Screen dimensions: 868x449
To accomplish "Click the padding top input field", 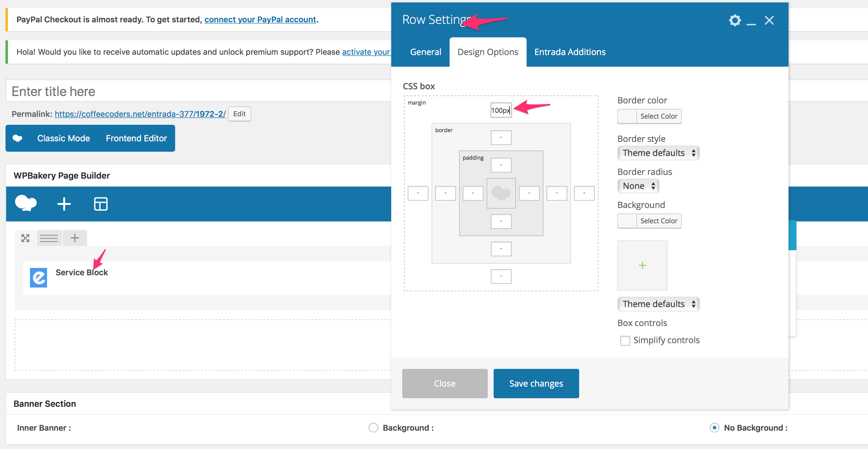I will 501,165.
